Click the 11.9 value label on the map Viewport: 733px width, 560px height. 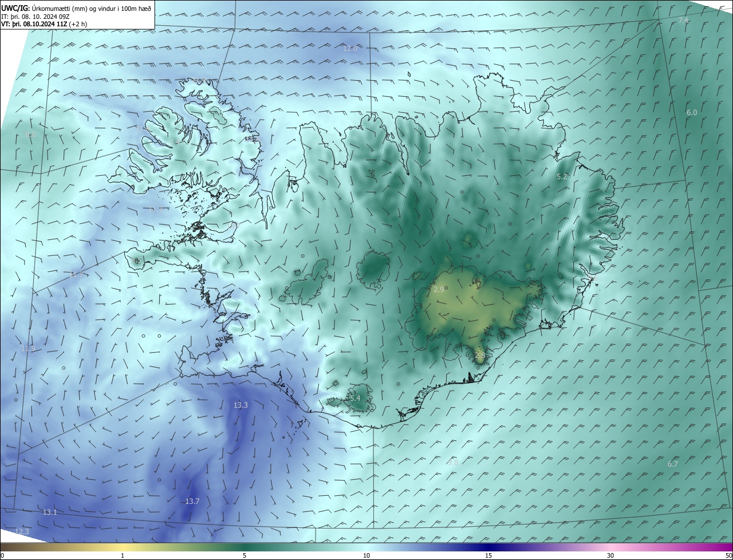coord(28,349)
